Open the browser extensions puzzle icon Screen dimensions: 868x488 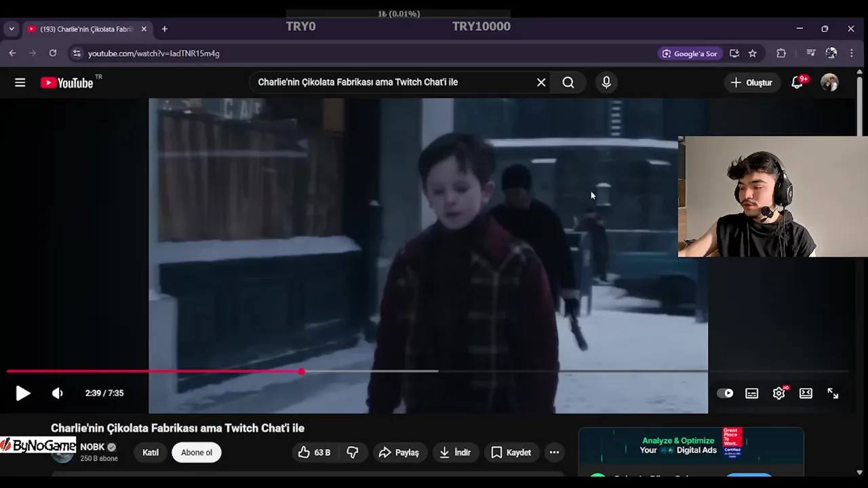[x=781, y=54]
